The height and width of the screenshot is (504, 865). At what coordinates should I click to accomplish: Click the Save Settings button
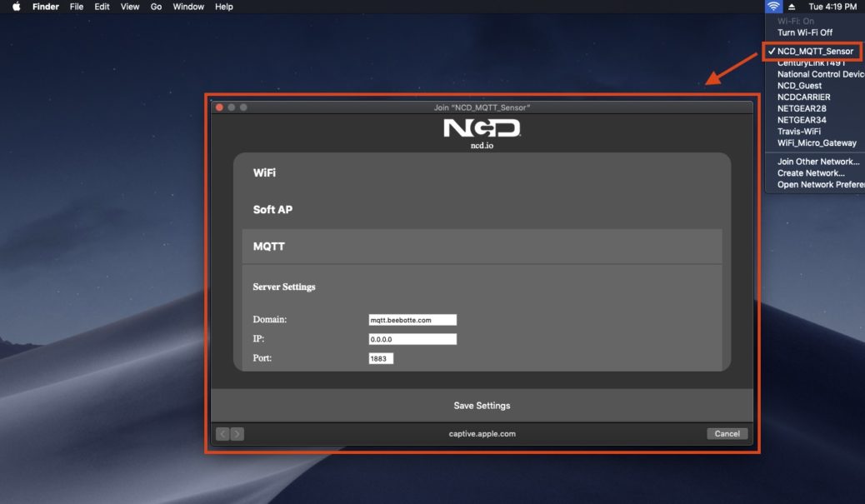(483, 406)
